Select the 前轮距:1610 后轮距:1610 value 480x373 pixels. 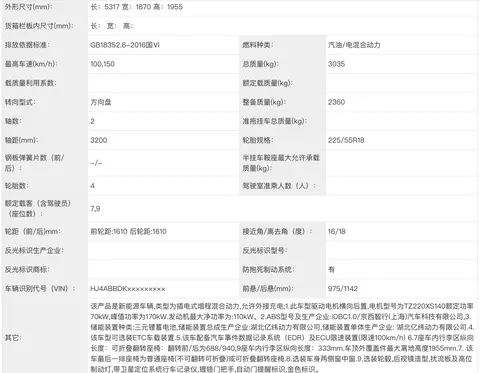[128, 231]
